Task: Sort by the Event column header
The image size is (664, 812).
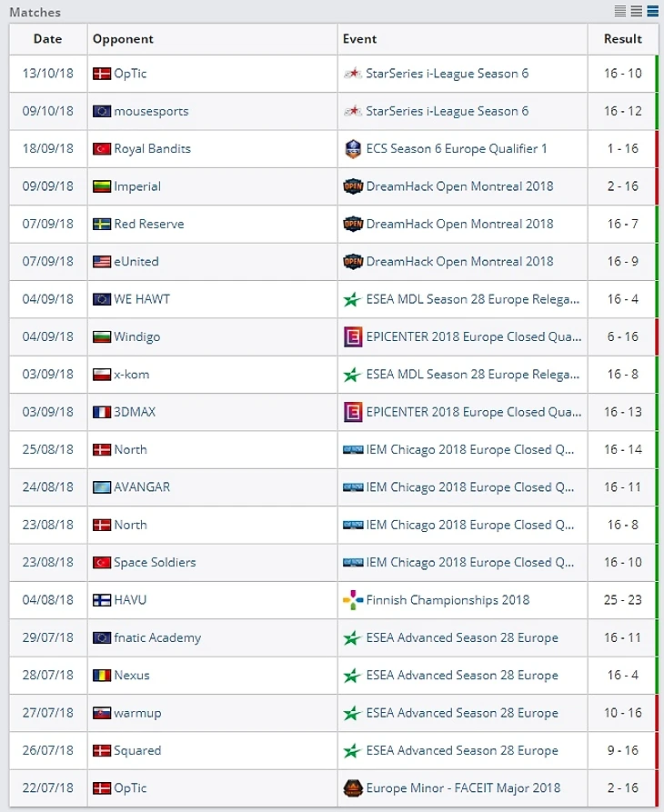Action: point(359,39)
